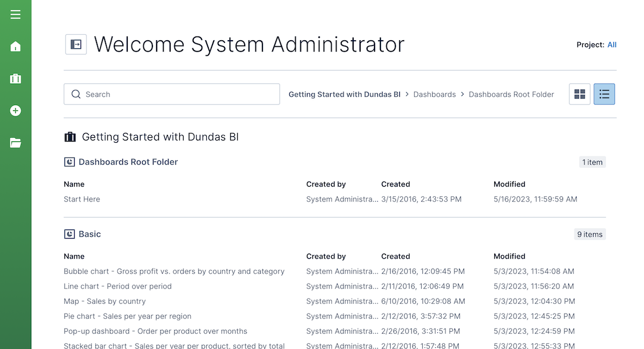The width and height of the screenshot is (644, 349).
Task: Click Name column header in Basic table
Action: coord(74,256)
